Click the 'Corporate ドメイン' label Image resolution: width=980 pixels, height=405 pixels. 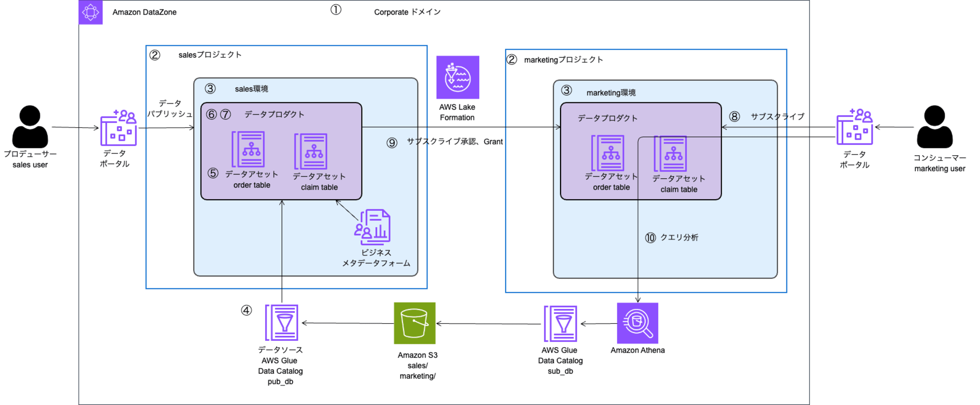tap(407, 12)
